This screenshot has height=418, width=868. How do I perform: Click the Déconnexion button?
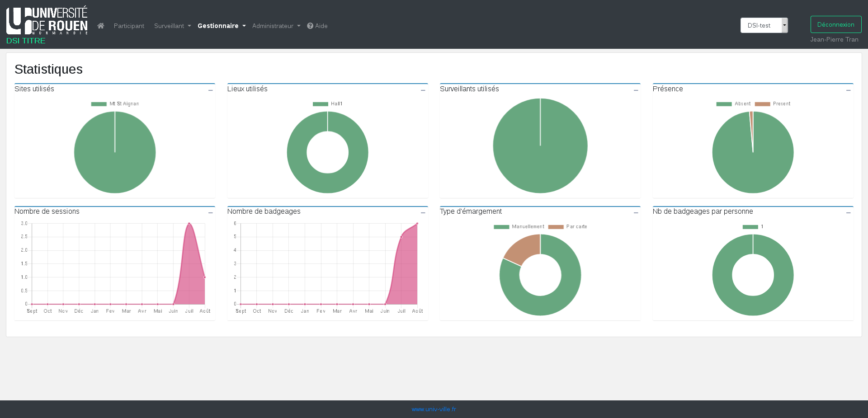coord(835,24)
